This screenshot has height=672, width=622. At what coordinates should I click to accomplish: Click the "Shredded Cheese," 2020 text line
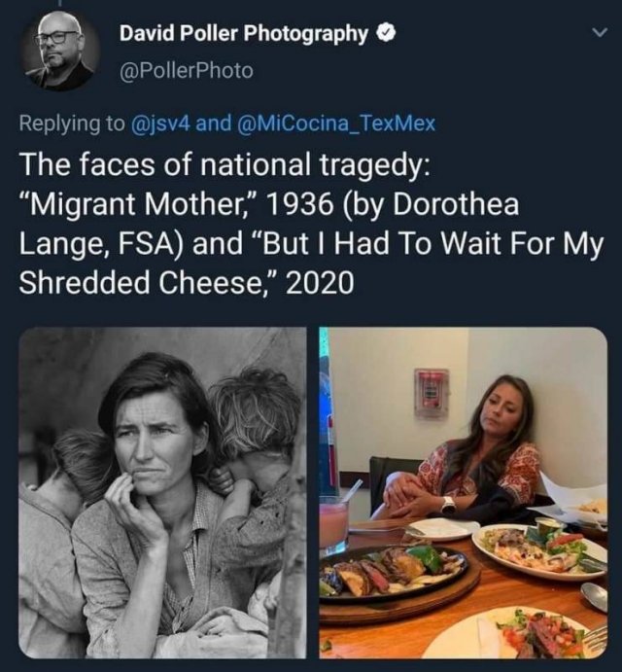tap(187, 282)
